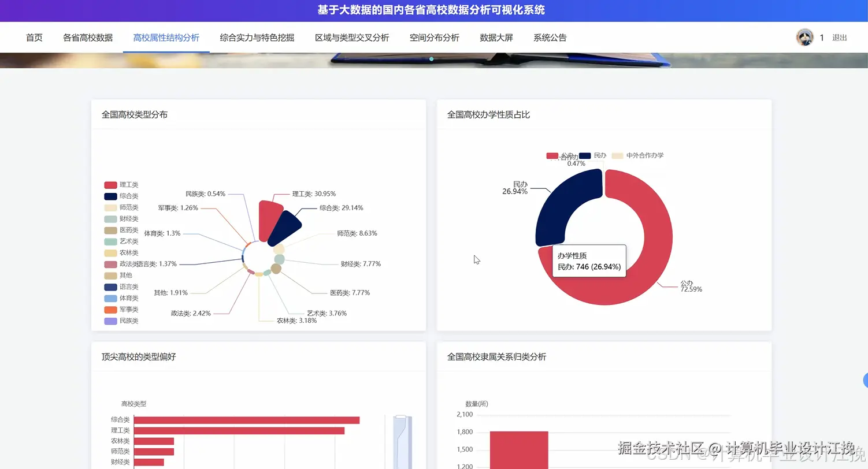Click the 退出 logout link
868x469 pixels.
840,38
